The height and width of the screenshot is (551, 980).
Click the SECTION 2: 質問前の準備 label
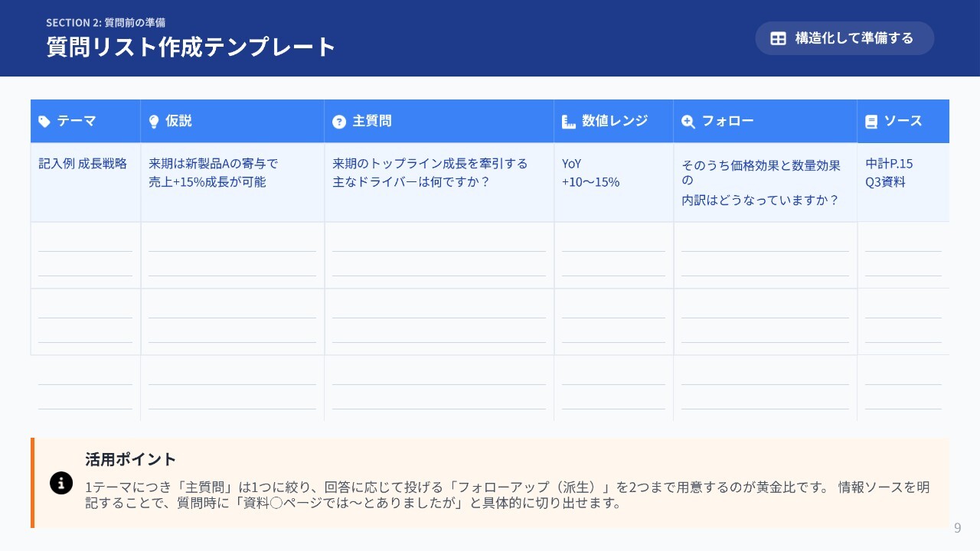(106, 22)
